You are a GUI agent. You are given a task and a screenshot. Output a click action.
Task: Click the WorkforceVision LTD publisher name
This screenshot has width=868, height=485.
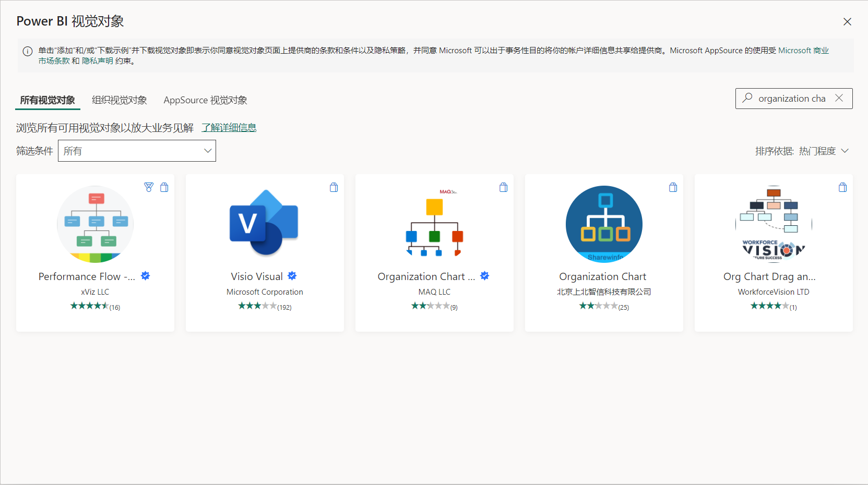tap(774, 292)
